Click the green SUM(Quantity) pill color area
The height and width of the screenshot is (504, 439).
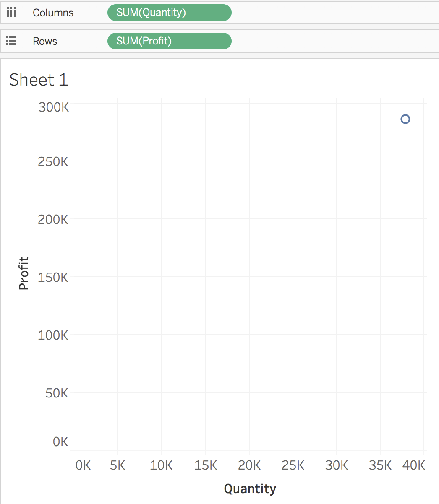coord(169,13)
